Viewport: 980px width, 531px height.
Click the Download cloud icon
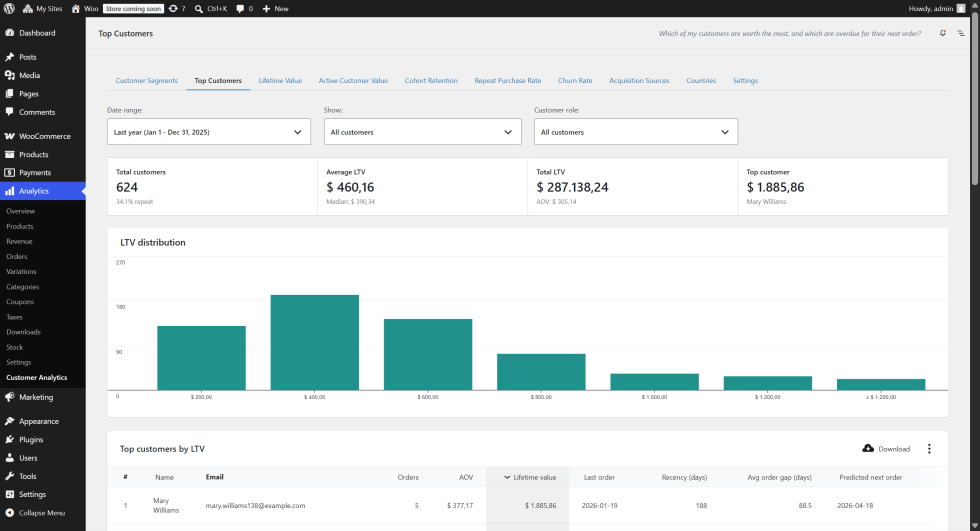(868, 449)
